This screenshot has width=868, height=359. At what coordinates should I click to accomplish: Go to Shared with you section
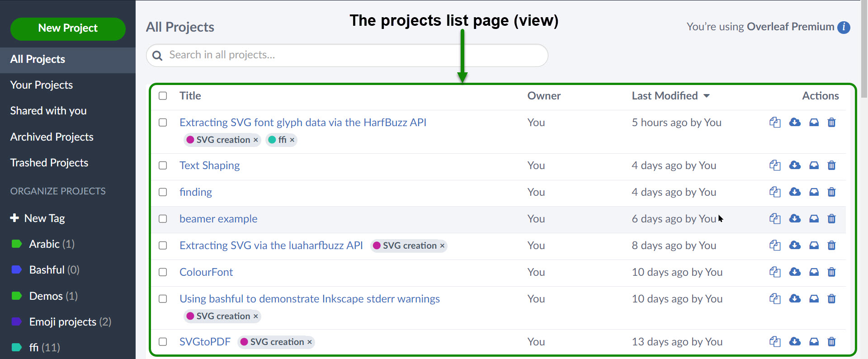[x=48, y=111]
